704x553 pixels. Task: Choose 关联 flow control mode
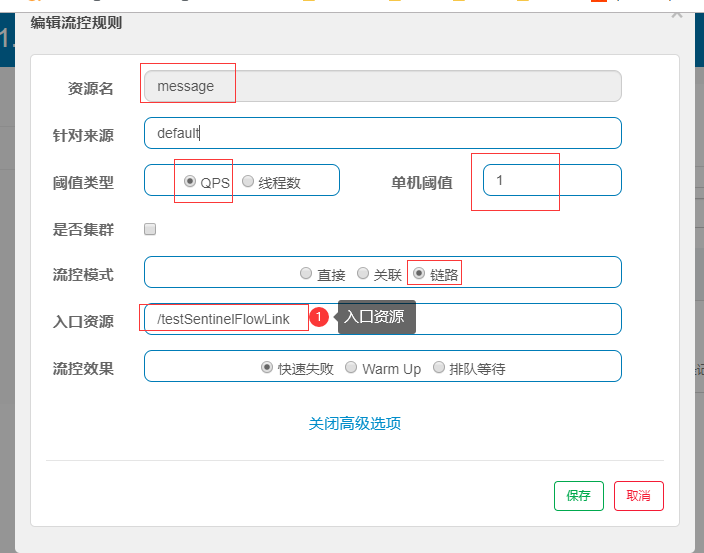[x=363, y=273]
